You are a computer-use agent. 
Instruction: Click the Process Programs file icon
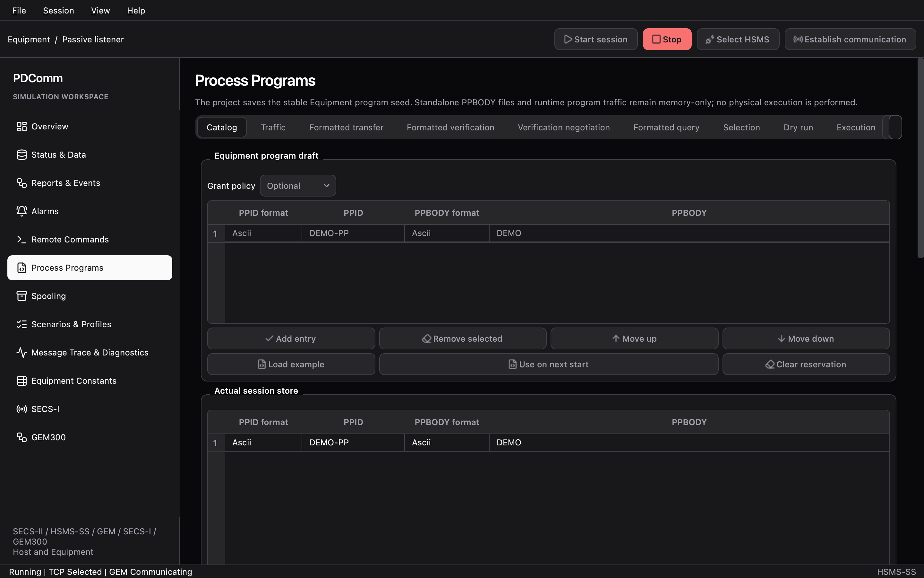pos(22,268)
